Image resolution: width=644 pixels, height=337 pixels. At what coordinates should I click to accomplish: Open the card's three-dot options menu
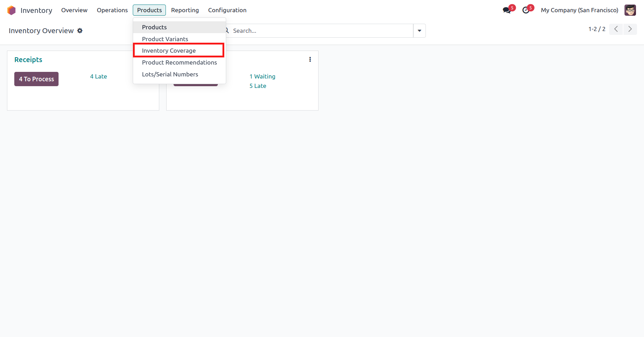[x=310, y=59]
